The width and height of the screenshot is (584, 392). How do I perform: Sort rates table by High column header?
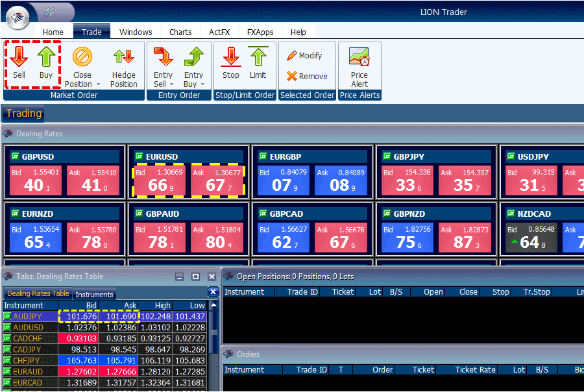pyautogui.click(x=155, y=306)
